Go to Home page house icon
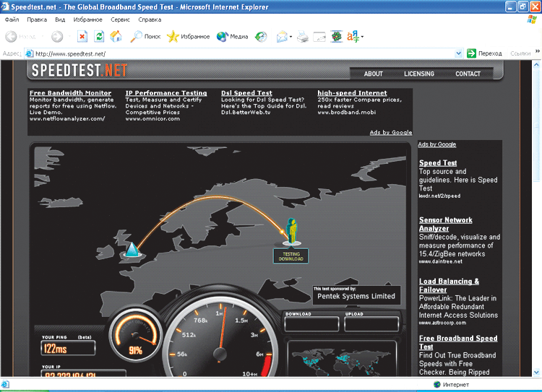Image resolution: width=542 pixels, height=392 pixels. click(x=116, y=36)
